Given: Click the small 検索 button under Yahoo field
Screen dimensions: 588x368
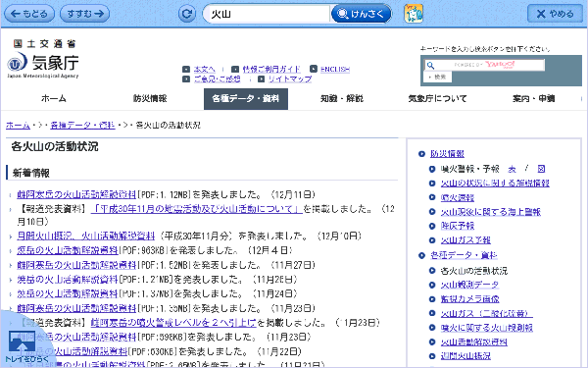Looking at the screenshot, I should coord(438,77).
